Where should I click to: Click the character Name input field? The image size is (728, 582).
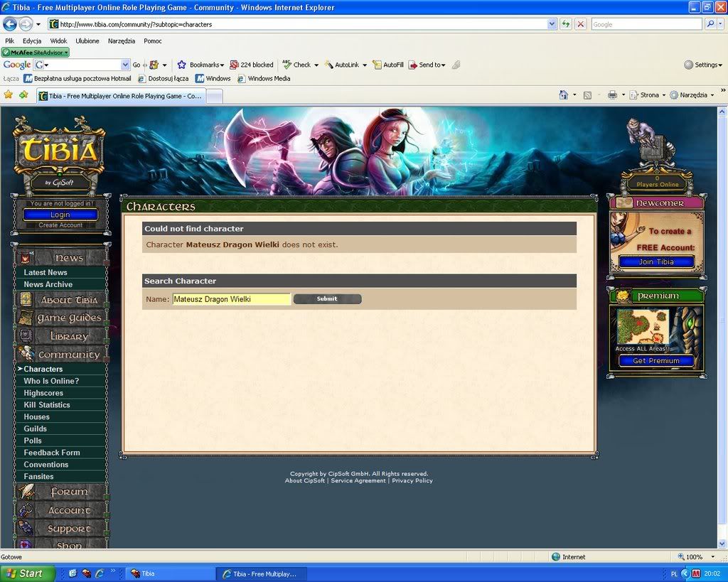[x=232, y=299]
